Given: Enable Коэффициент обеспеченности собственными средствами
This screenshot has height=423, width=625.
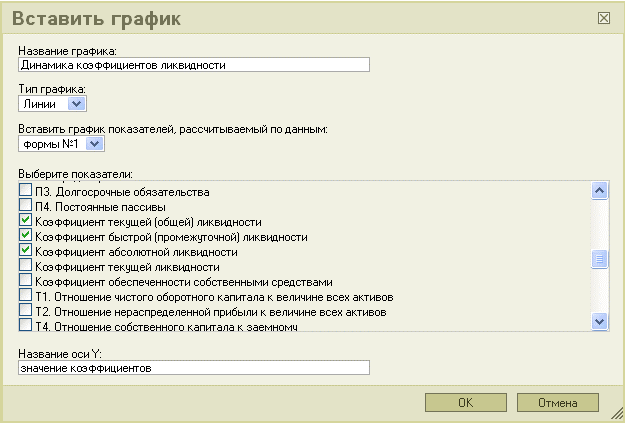Looking at the screenshot, I should 26,282.
